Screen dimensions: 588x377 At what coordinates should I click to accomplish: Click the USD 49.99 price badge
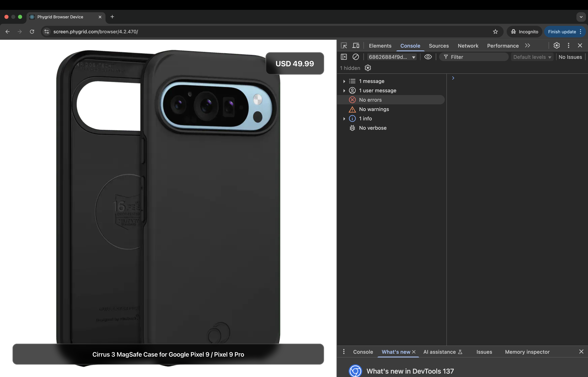295,63
